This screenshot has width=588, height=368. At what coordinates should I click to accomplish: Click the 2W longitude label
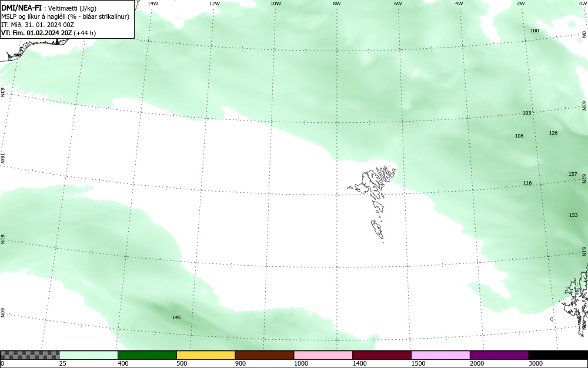click(520, 4)
